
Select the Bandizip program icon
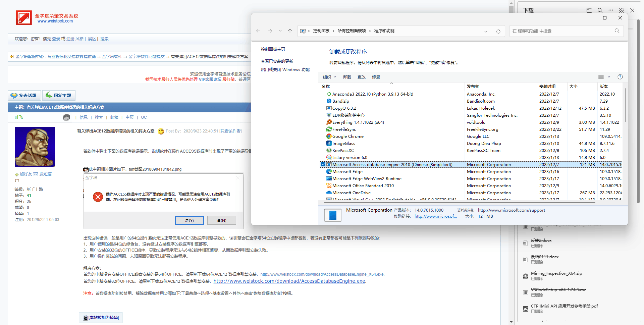click(329, 101)
